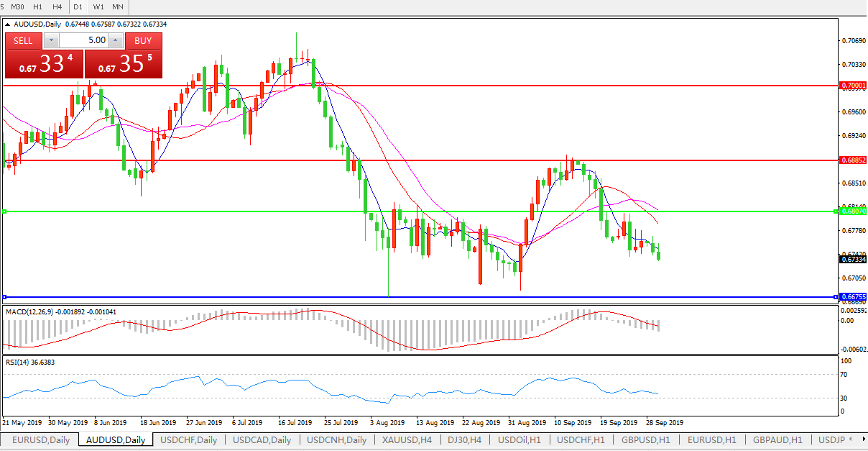Switch chart to W1 weekly timeframe
This screenshot has width=868, height=451.
click(x=98, y=6)
